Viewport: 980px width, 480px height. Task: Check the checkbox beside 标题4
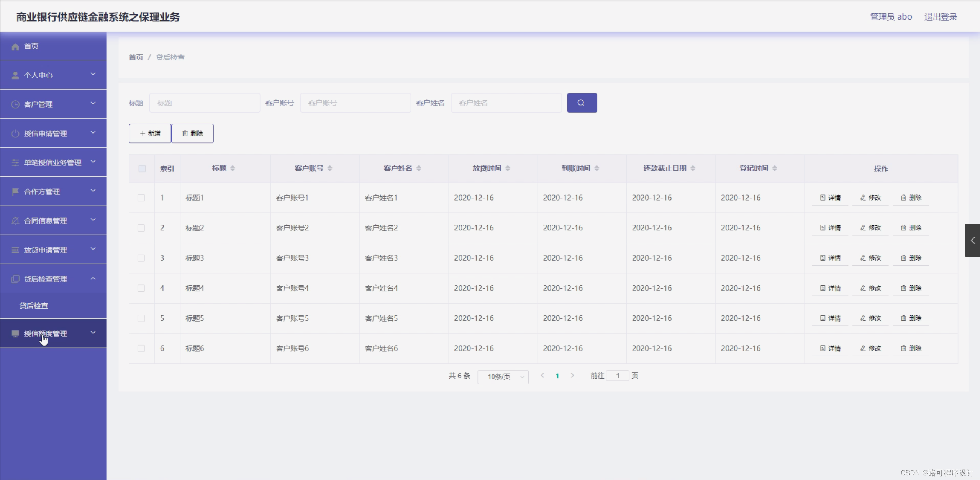click(141, 288)
